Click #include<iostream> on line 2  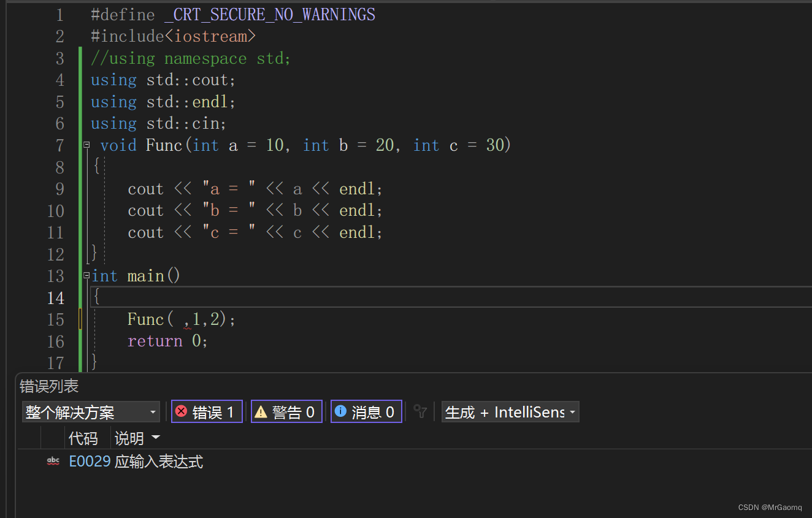[173, 37]
